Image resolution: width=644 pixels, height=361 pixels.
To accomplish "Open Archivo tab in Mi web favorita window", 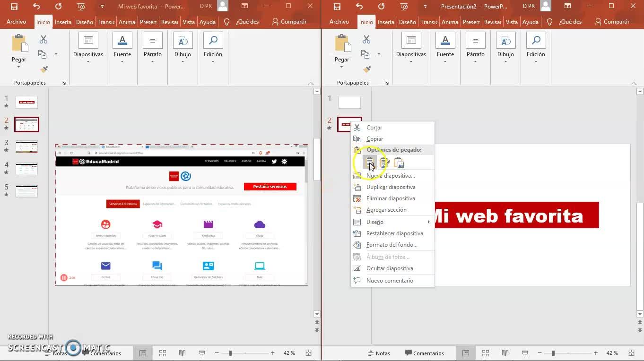I will tap(17, 22).
